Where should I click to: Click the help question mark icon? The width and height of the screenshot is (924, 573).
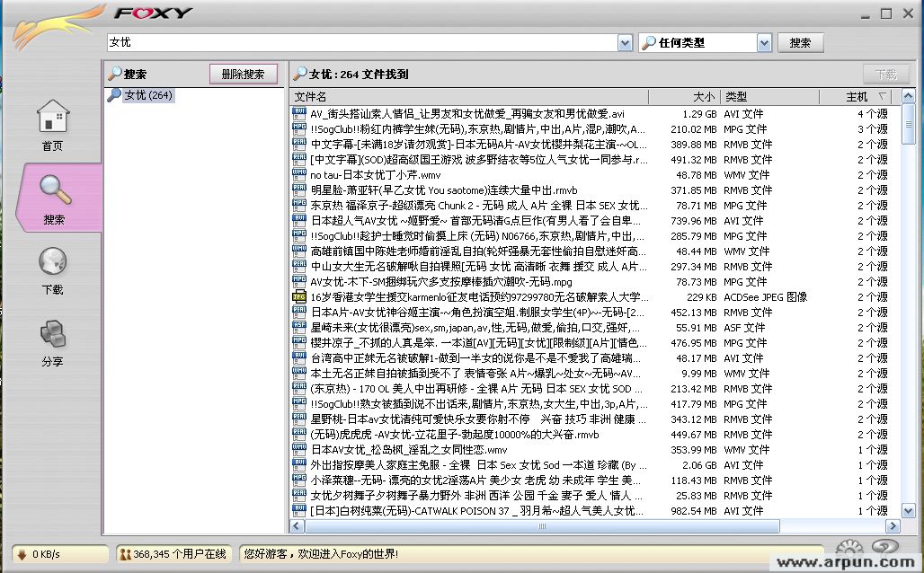tap(884, 547)
